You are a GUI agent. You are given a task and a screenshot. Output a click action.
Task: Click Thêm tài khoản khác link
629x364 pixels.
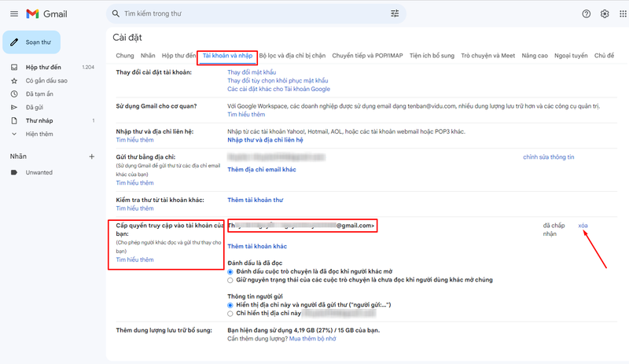pos(257,246)
